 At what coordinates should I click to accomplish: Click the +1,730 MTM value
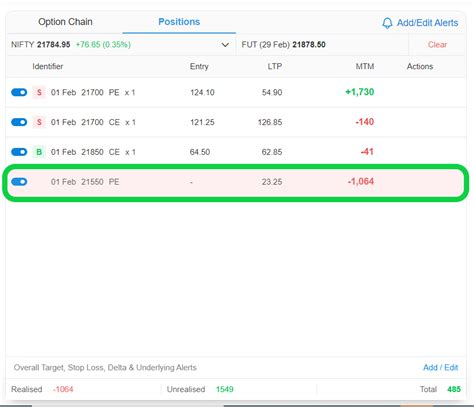[359, 92]
